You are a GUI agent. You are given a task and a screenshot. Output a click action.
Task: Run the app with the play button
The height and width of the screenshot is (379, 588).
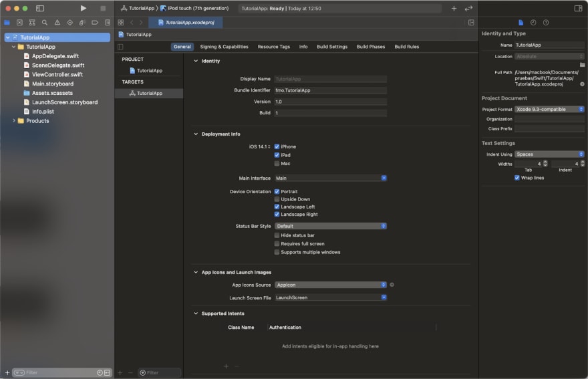(84, 8)
